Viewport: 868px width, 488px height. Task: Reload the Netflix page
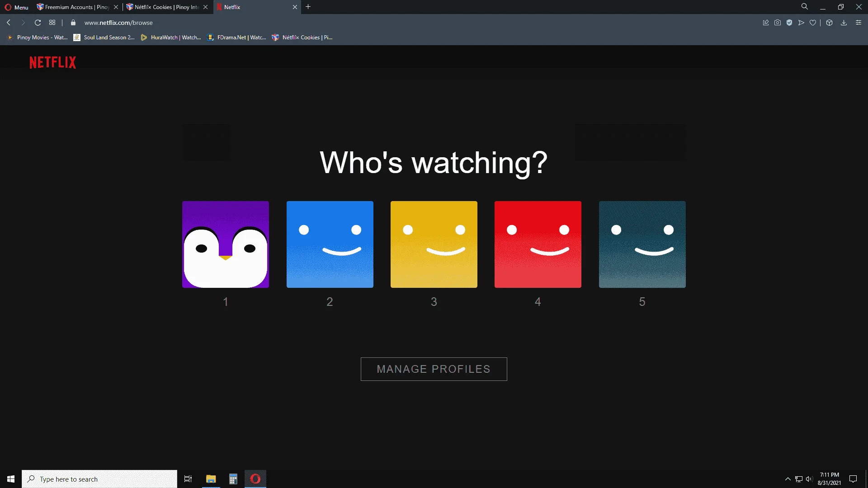point(38,23)
